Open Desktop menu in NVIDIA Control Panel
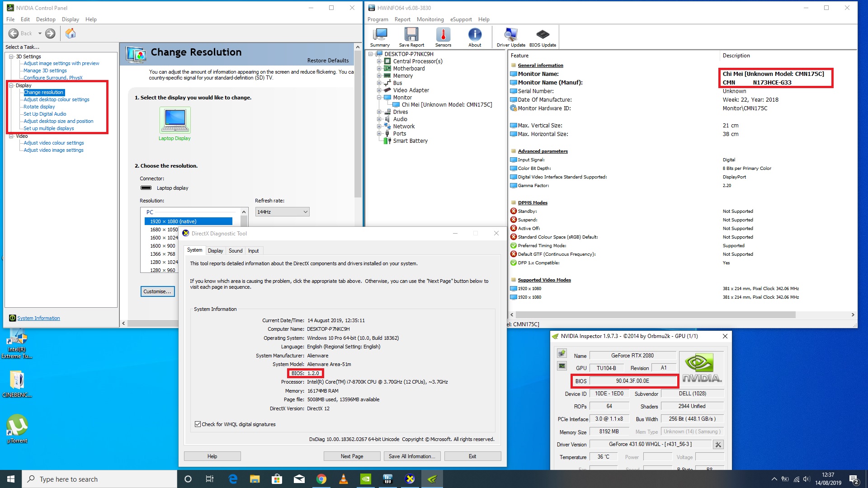The image size is (868, 488). point(46,19)
